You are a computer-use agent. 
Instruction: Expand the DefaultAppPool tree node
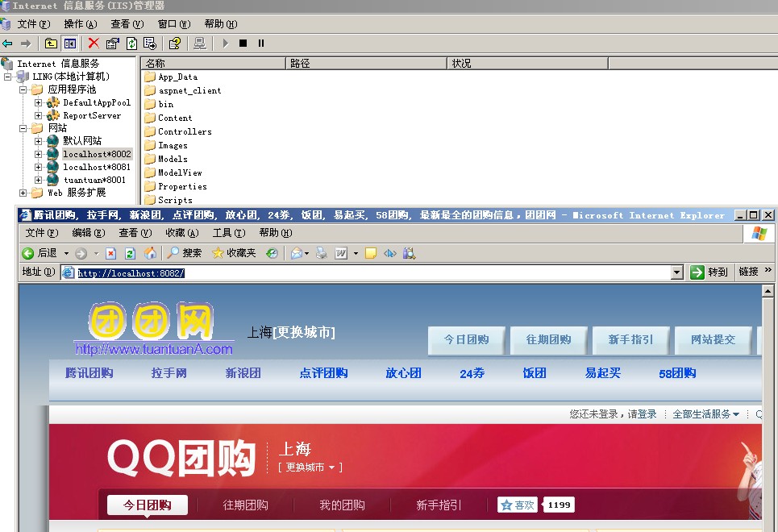click(38, 102)
